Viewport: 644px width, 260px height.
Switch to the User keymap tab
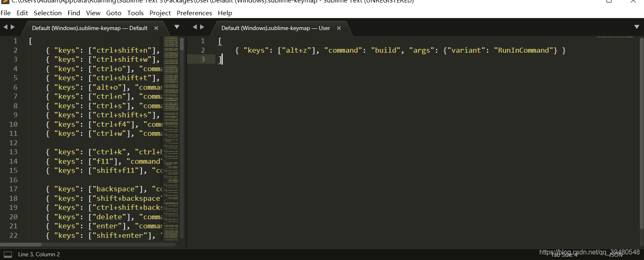click(x=276, y=28)
